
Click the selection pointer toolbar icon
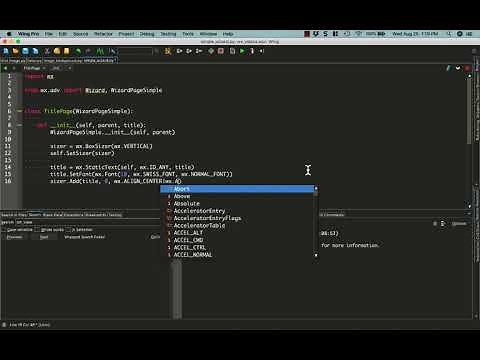click(113, 51)
